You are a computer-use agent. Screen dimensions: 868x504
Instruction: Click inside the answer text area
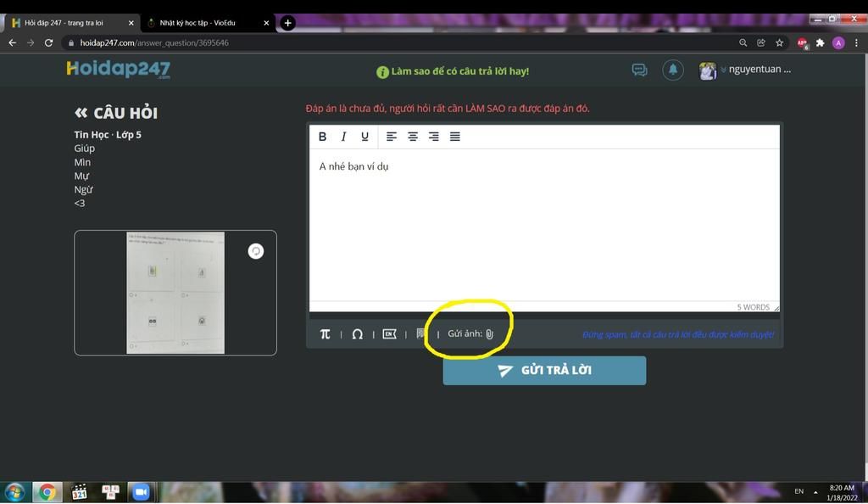(x=544, y=225)
